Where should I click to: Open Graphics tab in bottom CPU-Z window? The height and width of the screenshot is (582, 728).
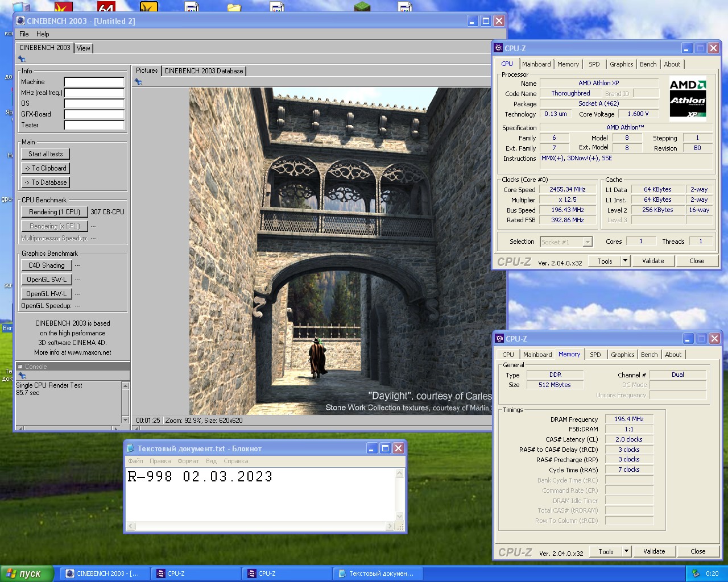[623, 355]
